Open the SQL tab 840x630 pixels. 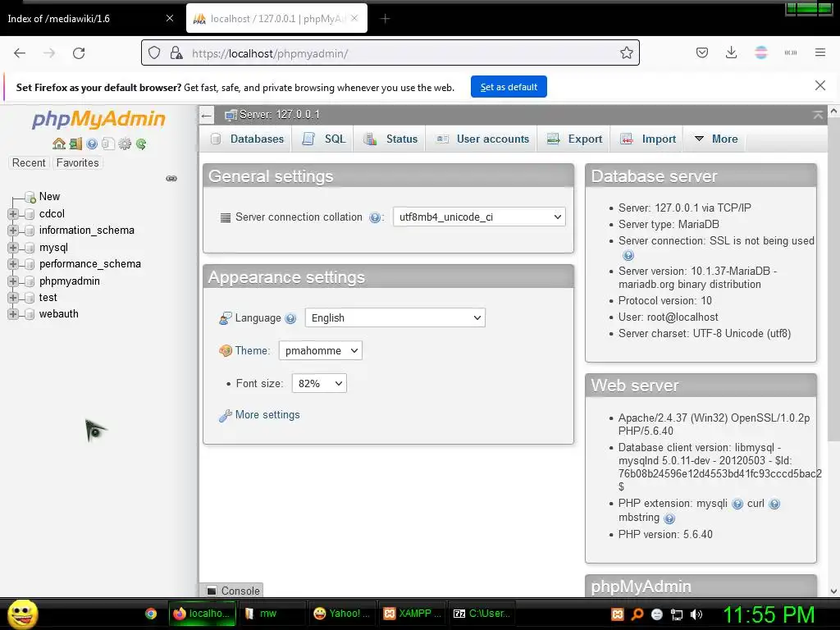[324, 139]
